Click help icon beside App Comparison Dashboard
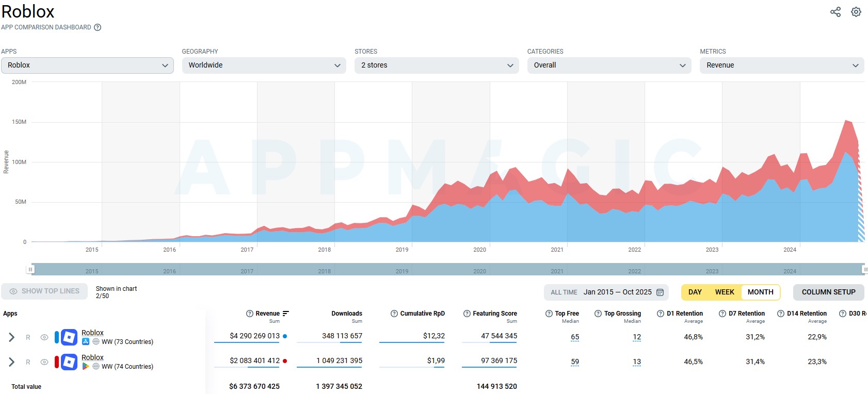The height and width of the screenshot is (394, 868). tap(98, 27)
